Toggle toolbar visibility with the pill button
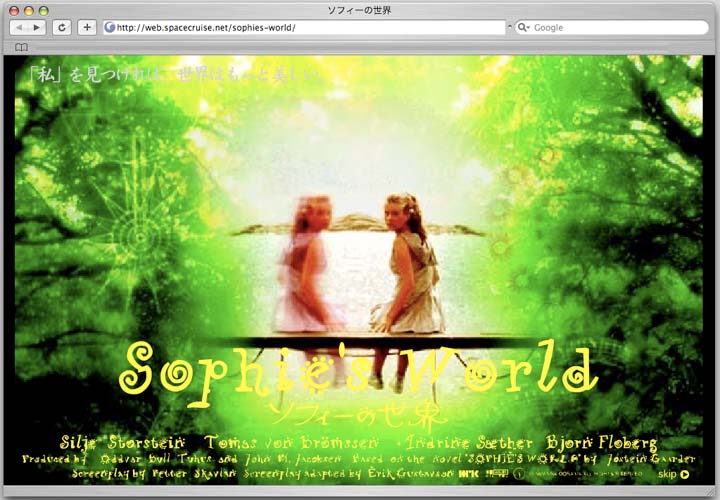 (704, 10)
